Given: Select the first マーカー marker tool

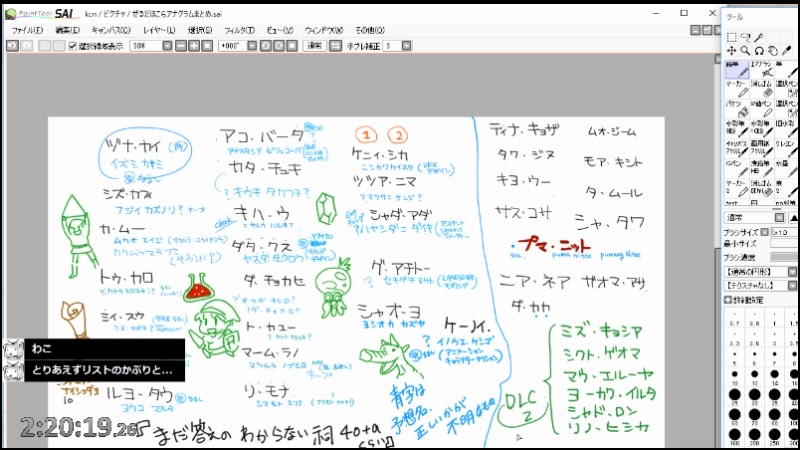Looking at the screenshot, I should [737, 89].
